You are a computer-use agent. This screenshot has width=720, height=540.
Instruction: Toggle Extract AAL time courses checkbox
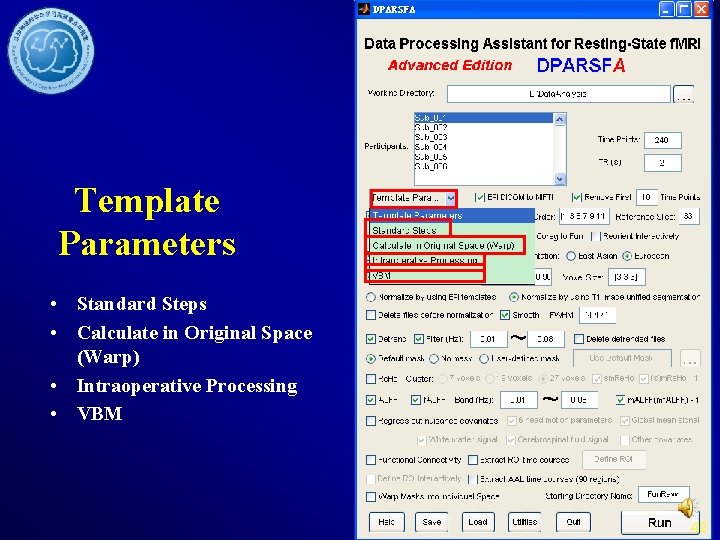pos(473,479)
